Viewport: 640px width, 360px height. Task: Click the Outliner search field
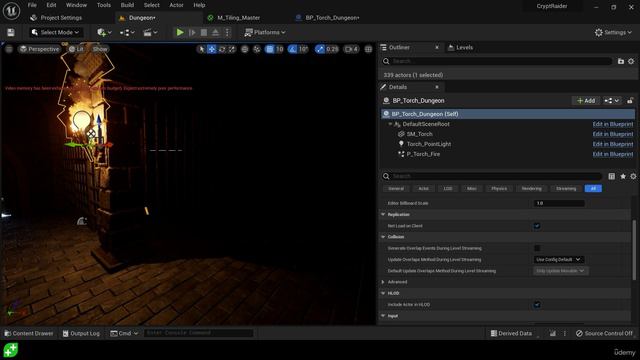pyautogui.click(x=497, y=61)
